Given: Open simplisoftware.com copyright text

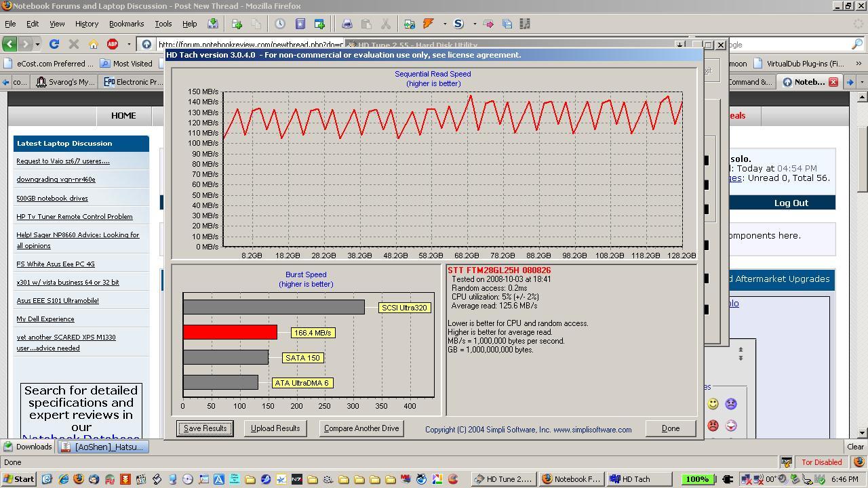Looking at the screenshot, I should coord(528,430).
